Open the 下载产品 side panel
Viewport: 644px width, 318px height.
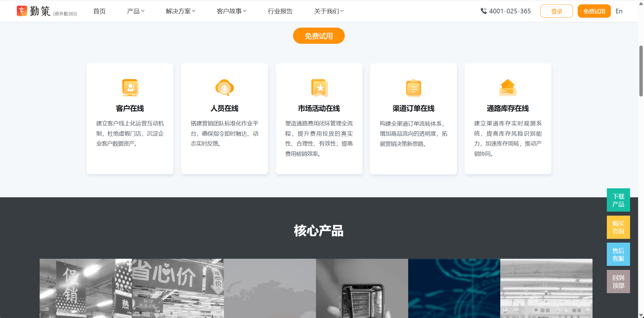pos(618,199)
